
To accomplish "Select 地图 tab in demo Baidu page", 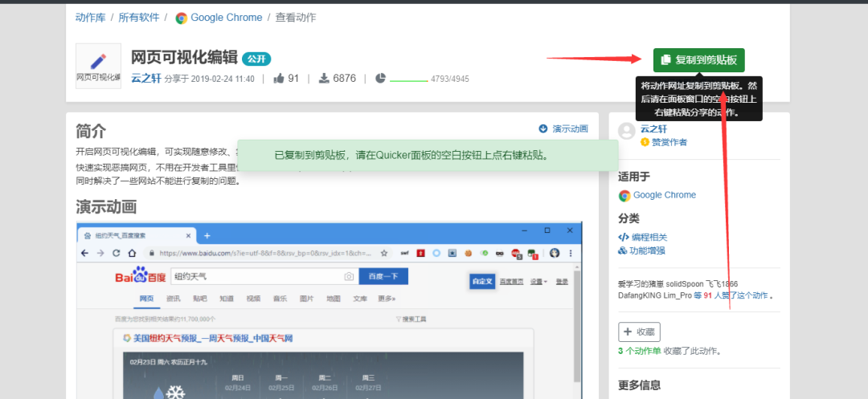I will pos(334,299).
